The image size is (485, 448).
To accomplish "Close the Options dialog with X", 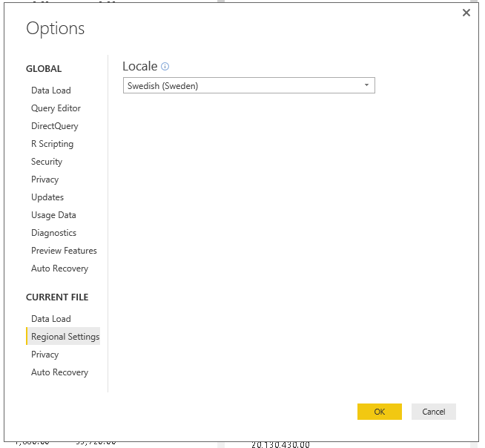I will click(x=466, y=13).
